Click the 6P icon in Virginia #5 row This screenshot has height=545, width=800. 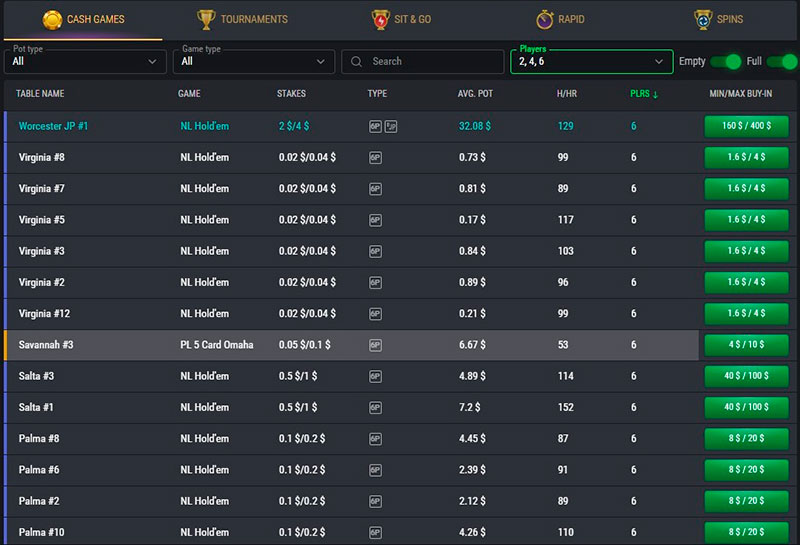coord(375,220)
